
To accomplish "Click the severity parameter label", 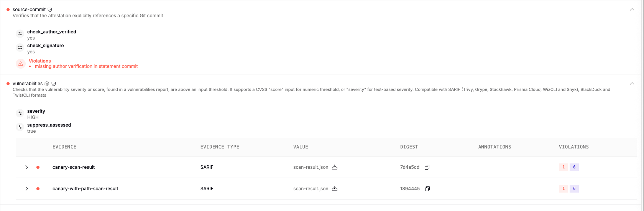I will tap(36, 111).
